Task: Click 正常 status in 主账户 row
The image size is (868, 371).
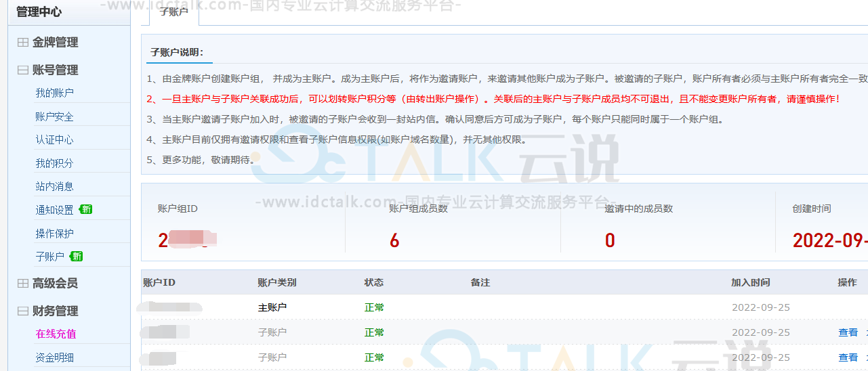Action: tap(374, 307)
